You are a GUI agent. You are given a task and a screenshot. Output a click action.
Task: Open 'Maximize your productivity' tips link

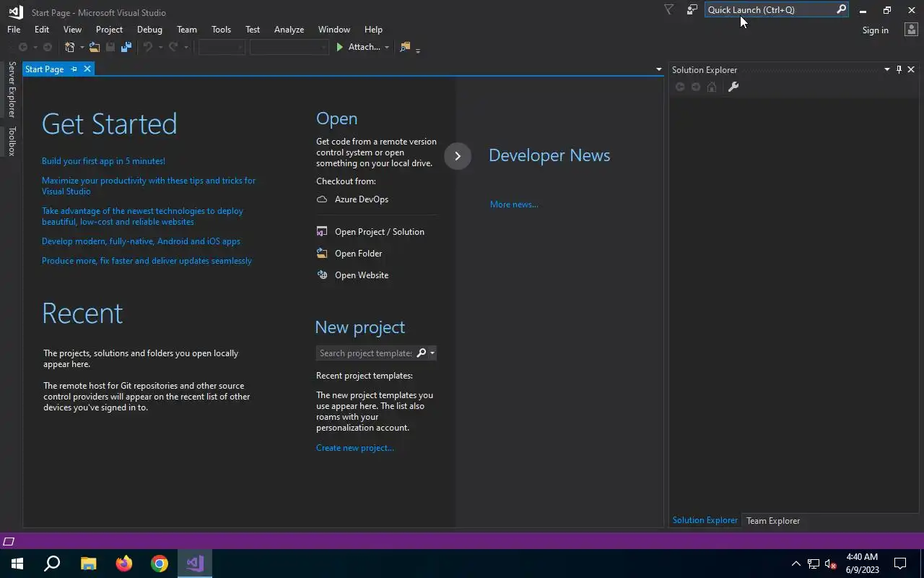point(149,186)
